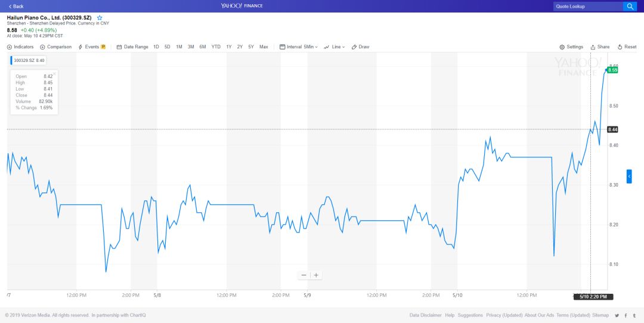Type in the Quote Lookup field
644x323 pixels.
[587, 6]
